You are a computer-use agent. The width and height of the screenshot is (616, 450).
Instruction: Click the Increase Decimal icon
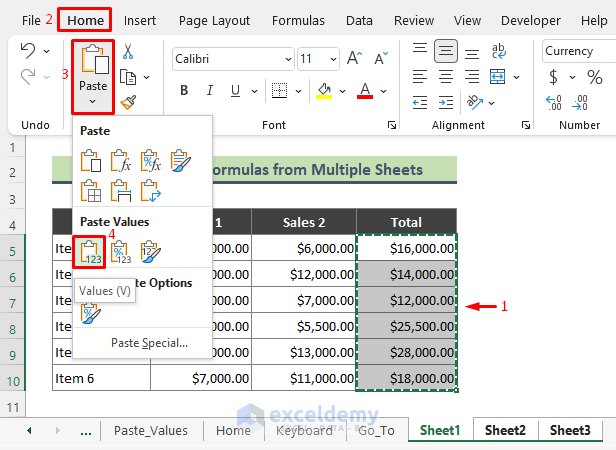pyautogui.click(x=554, y=103)
